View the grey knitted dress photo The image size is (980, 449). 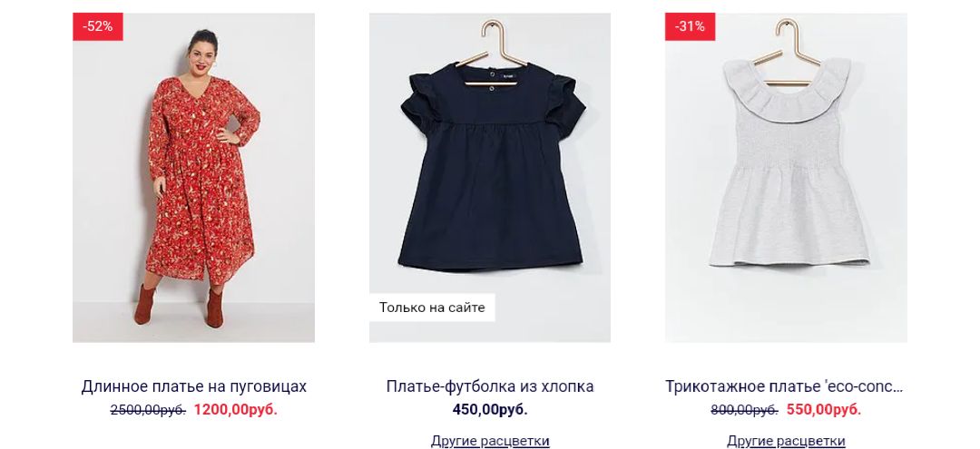click(786, 178)
